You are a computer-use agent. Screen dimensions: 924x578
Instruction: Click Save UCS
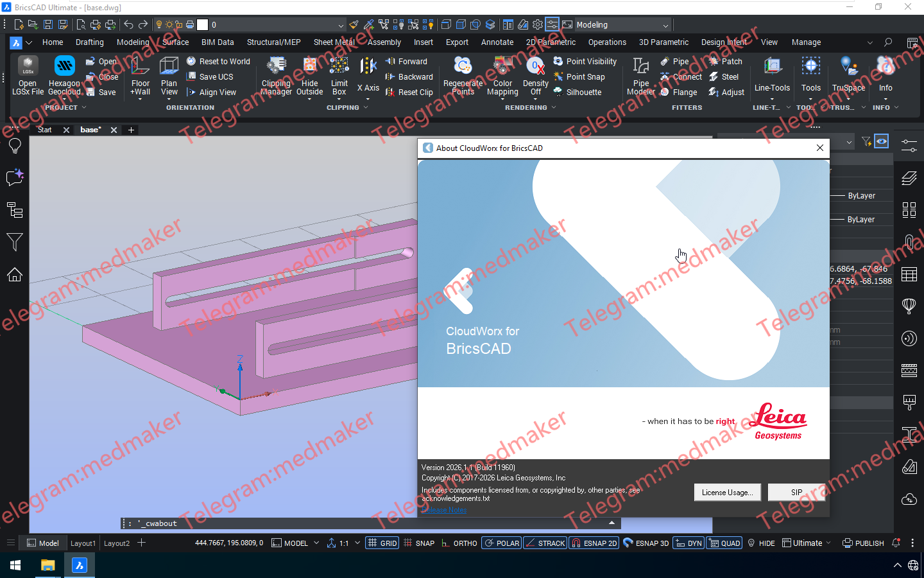point(210,76)
